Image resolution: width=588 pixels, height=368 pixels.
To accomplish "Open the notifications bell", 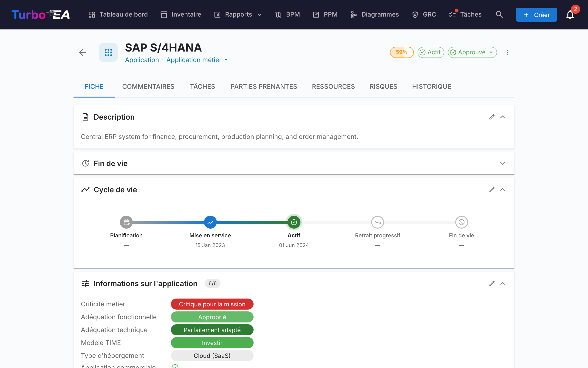I will pyautogui.click(x=570, y=14).
